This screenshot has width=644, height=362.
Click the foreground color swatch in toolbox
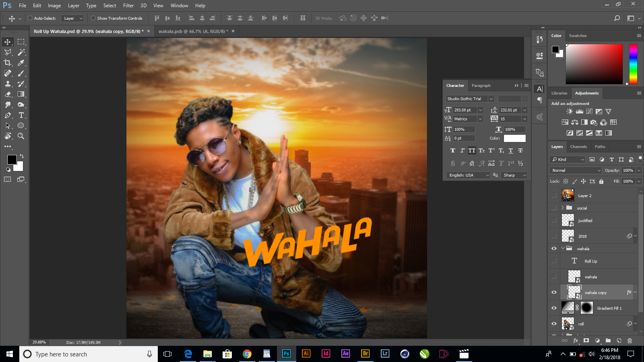click(12, 160)
